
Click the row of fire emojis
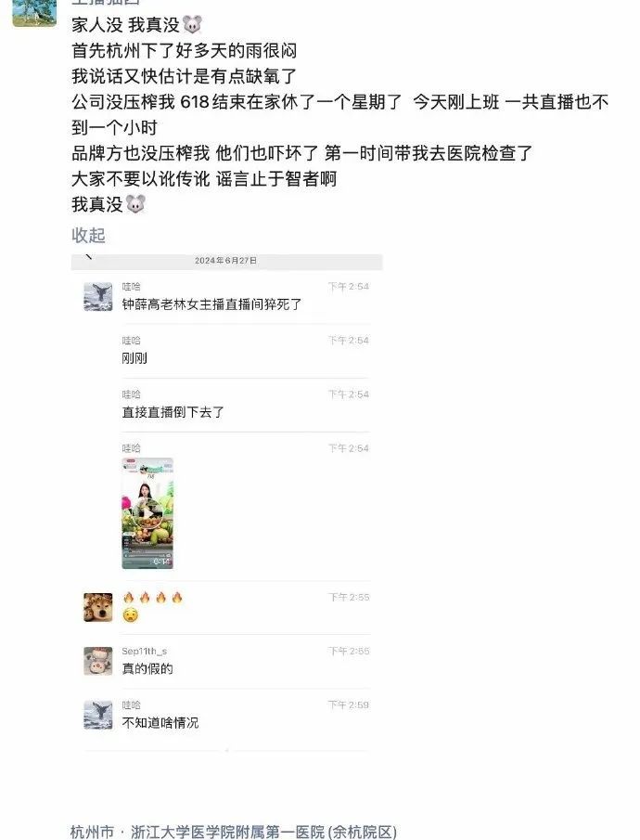click(153, 598)
